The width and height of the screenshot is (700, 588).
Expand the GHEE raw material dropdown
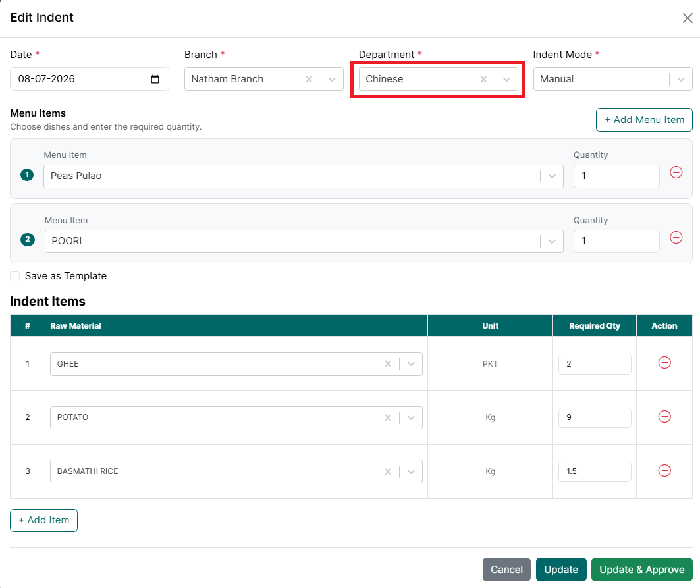click(411, 364)
